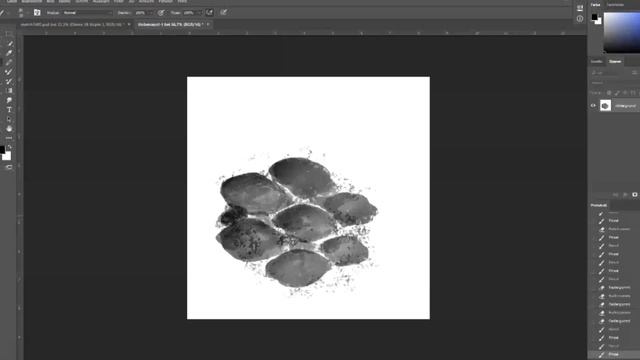Screen dimensions: 640x360
Task: Enable airbrush mode icon in options bar
Action: (x=209, y=13)
